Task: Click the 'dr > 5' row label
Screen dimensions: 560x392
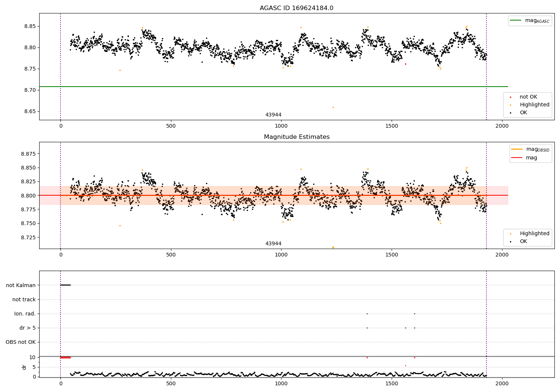Action: pos(28,328)
